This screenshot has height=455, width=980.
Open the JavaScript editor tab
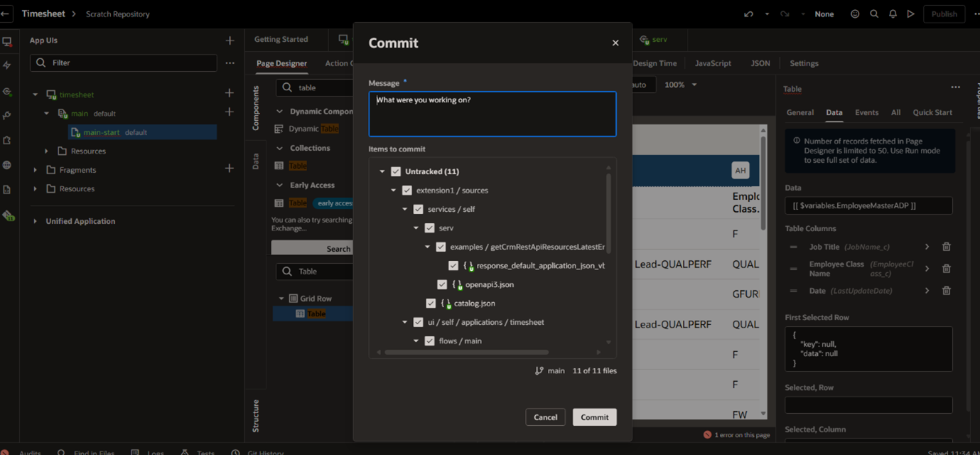(712, 63)
